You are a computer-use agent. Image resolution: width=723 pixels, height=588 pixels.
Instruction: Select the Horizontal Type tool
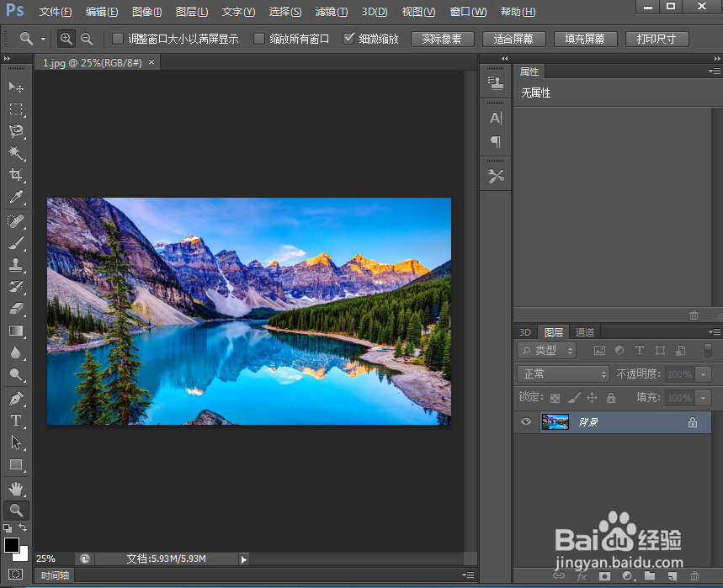pyautogui.click(x=16, y=421)
